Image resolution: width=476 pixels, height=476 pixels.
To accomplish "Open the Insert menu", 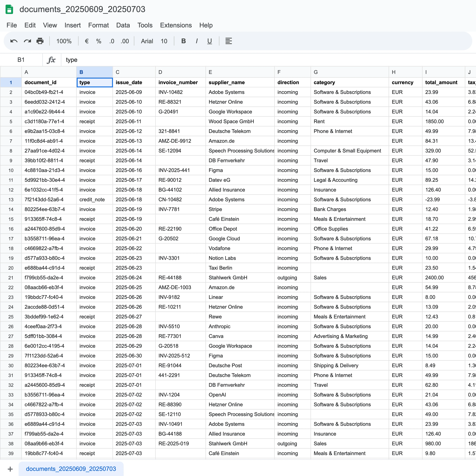I will tap(72, 25).
